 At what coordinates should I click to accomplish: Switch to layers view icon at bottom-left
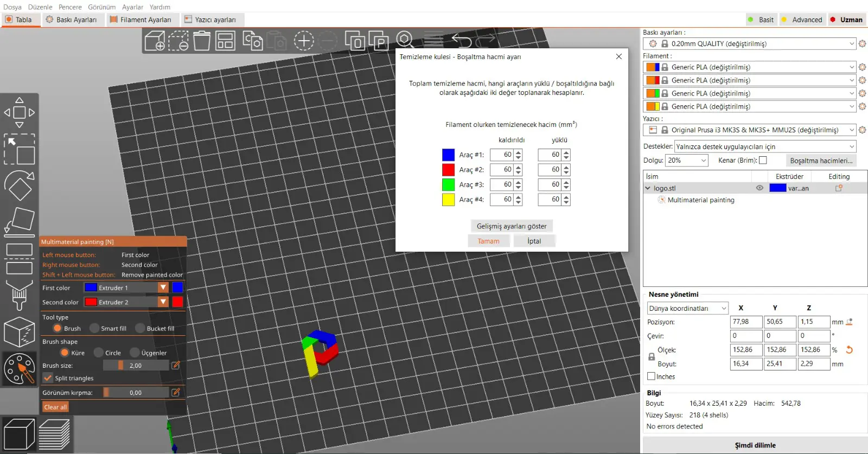click(54, 434)
